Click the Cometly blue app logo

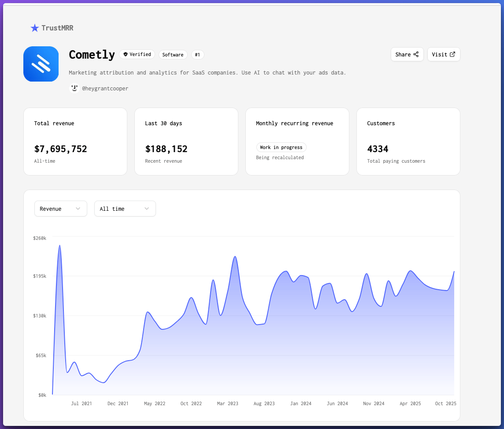41,64
